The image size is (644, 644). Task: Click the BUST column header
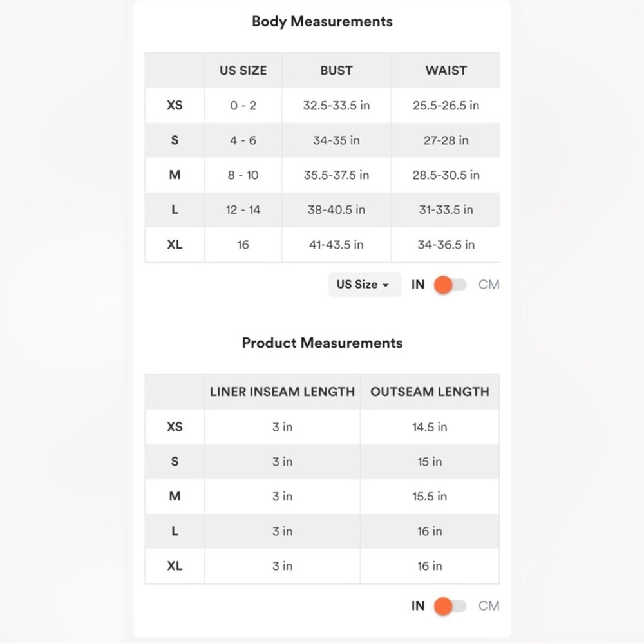pos(336,70)
